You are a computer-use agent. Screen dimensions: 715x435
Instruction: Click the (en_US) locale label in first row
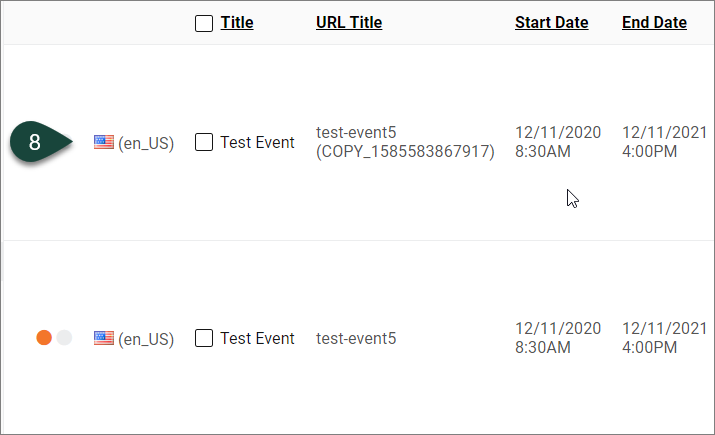(x=146, y=143)
